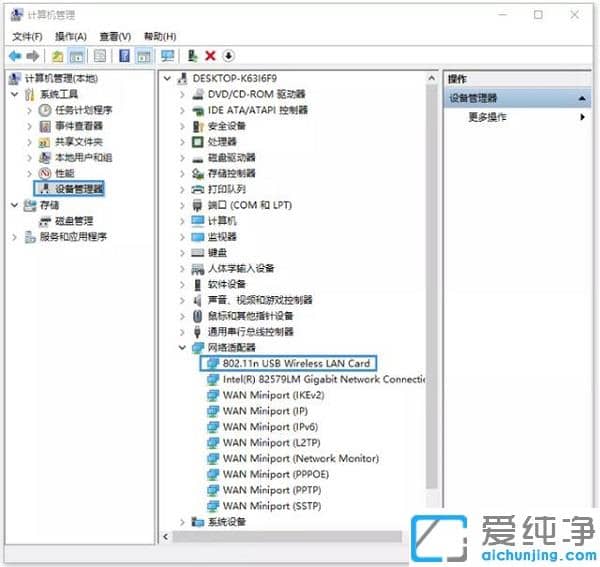The height and width of the screenshot is (567, 600).
Task: Select 共享文件夹 in the left tree
Action: pos(79,142)
